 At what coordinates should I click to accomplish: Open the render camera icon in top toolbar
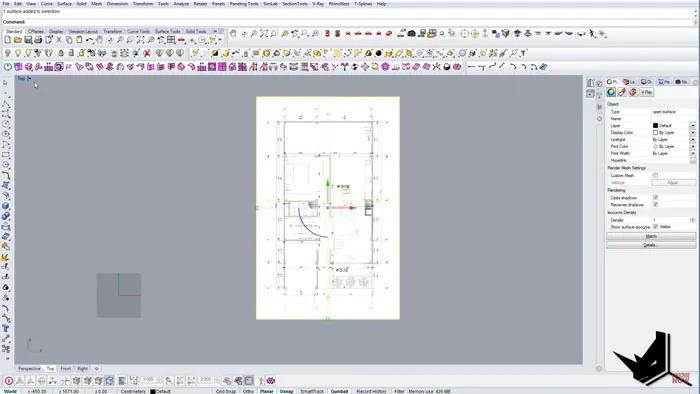point(412,33)
